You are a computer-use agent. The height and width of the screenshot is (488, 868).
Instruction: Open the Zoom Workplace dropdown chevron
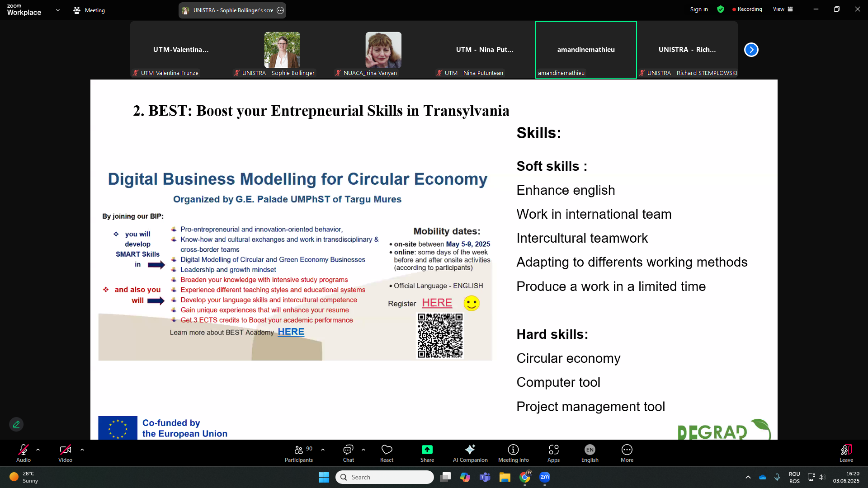point(58,10)
